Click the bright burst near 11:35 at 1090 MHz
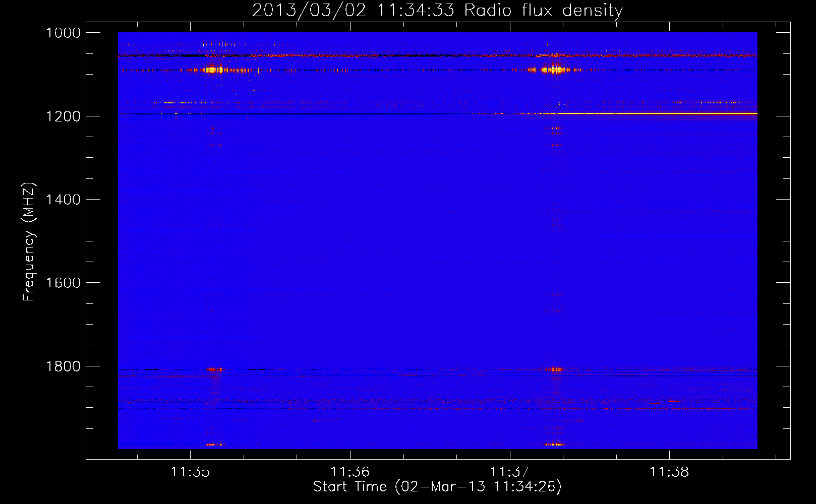This screenshot has height=504, width=816. 213,70
